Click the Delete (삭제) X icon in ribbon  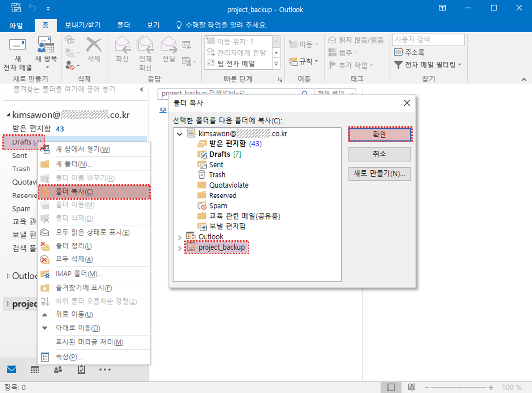[93, 46]
